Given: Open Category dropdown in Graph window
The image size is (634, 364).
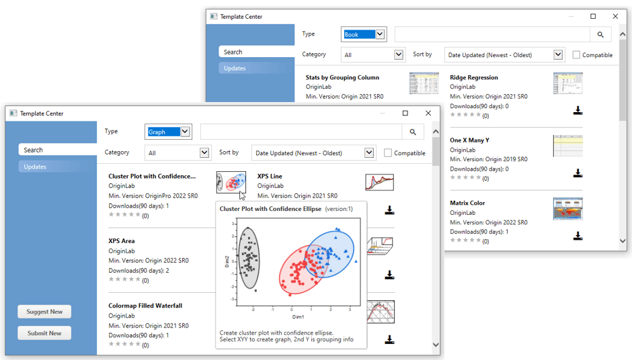Looking at the screenshot, I should (x=178, y=152).
